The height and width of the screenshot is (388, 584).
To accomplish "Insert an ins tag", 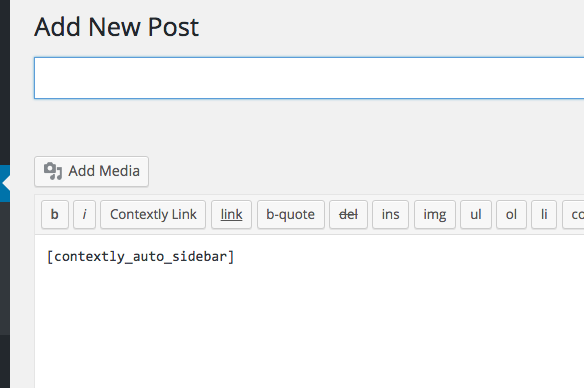I will pos(390,214).
